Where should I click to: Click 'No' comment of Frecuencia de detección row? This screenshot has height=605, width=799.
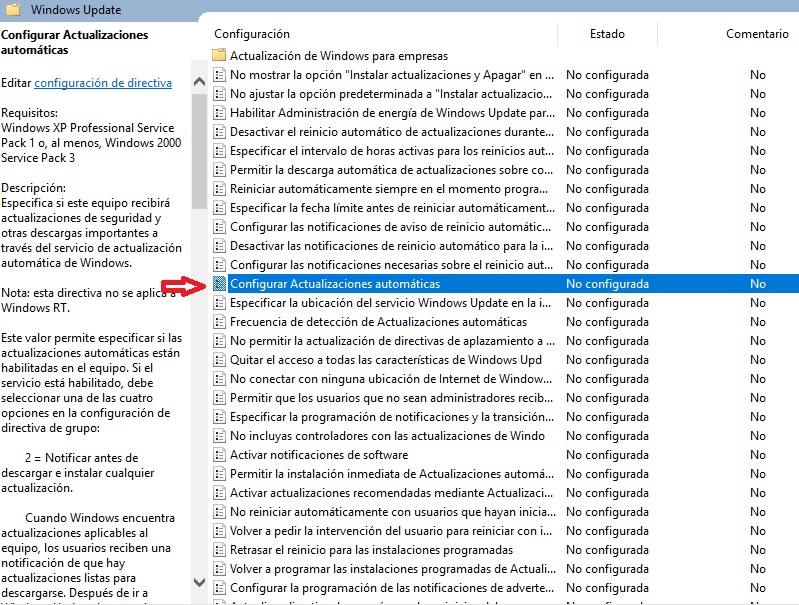(758, 322)
